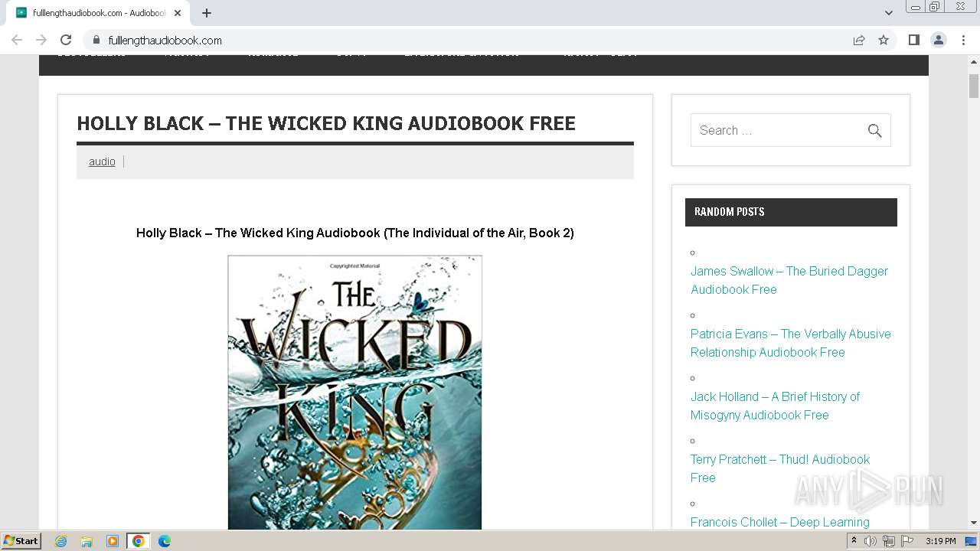Open a new tab with the plus button

click(x=207, y=13)
